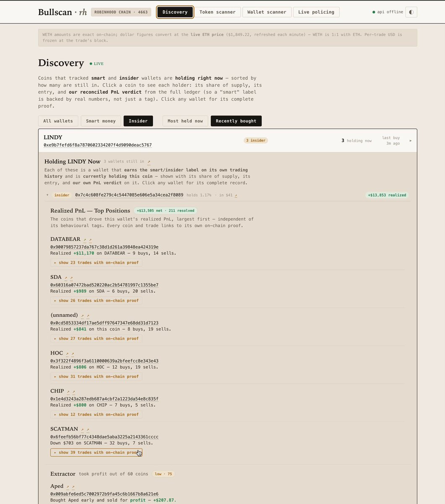Image resolution: width=445 pixels, height=504 pixels.
Task: Click the "3 insider" badge on LINDY
Action: click(256, 140)
